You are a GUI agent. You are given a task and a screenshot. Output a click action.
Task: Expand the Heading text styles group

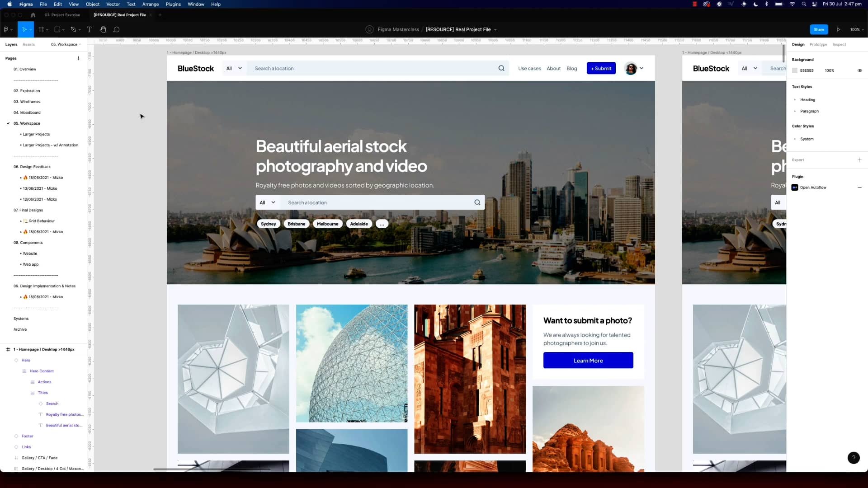point(795,99)
